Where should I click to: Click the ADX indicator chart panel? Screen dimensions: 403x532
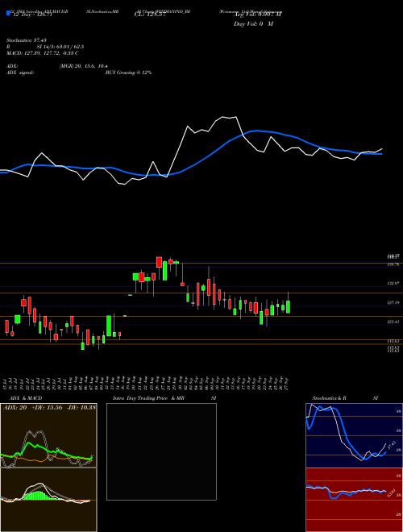pos(48,435)
